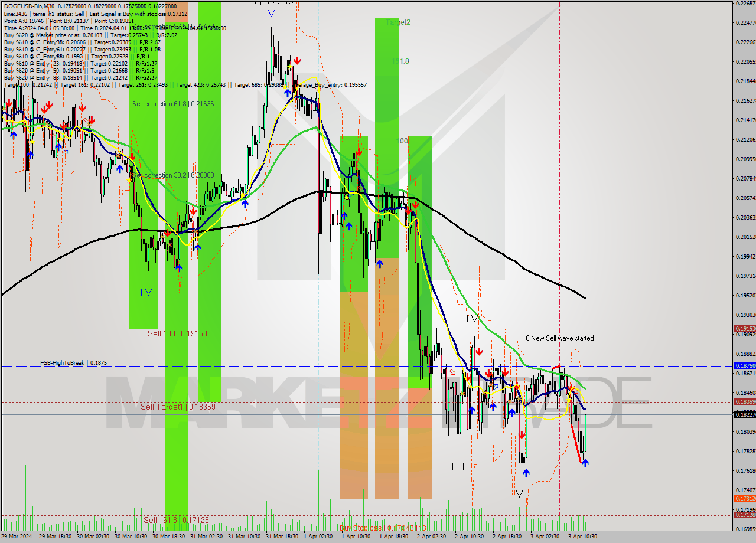The height and width of the screenshot is (543, 756).
Task: Select the 0.19520 price axis label
Action: [x=745, y=295]
